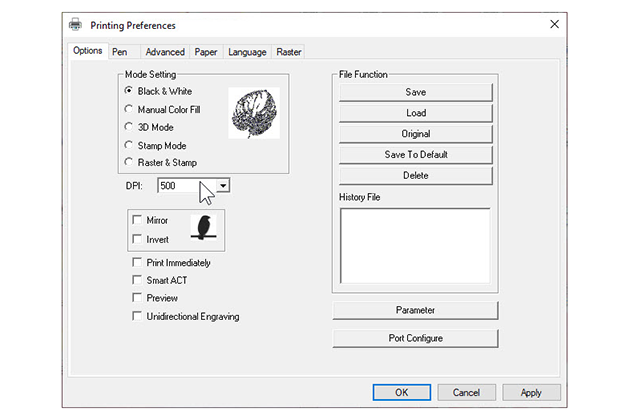Enable Unidirectional Engraving
This screenshot has width=630, height=420.
[137, 316]
